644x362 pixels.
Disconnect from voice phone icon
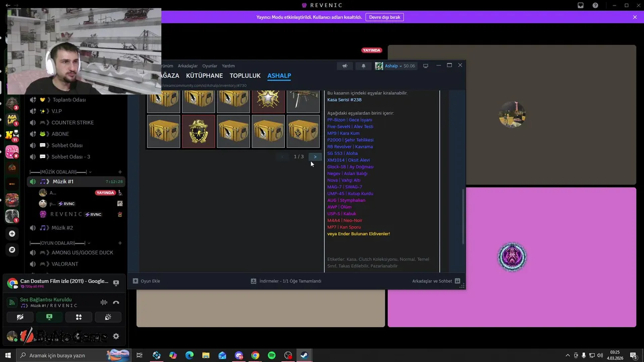pos(116,302)
